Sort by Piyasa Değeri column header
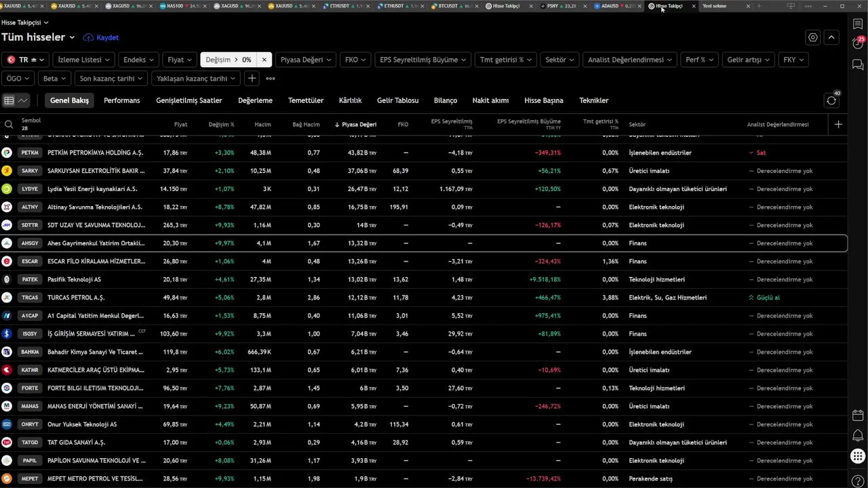Viewport: 868px width, 488px height. [x=355, y=125]
